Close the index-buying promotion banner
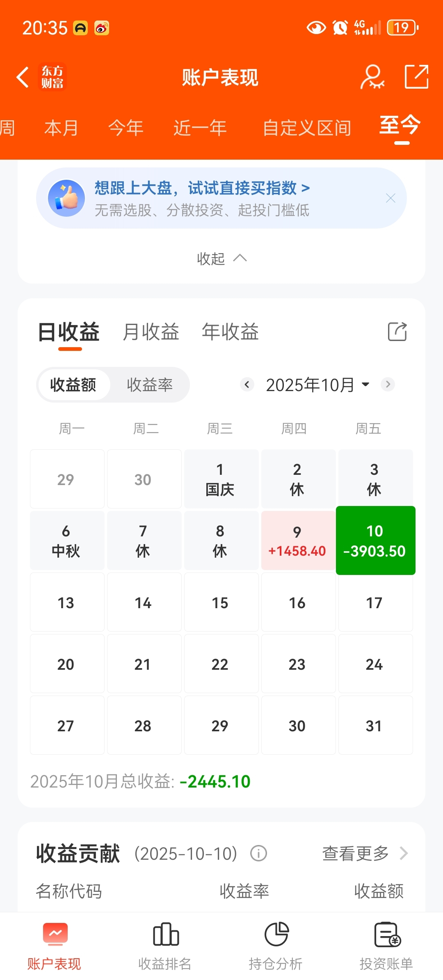The image size is (443, 980). (390, 198)
